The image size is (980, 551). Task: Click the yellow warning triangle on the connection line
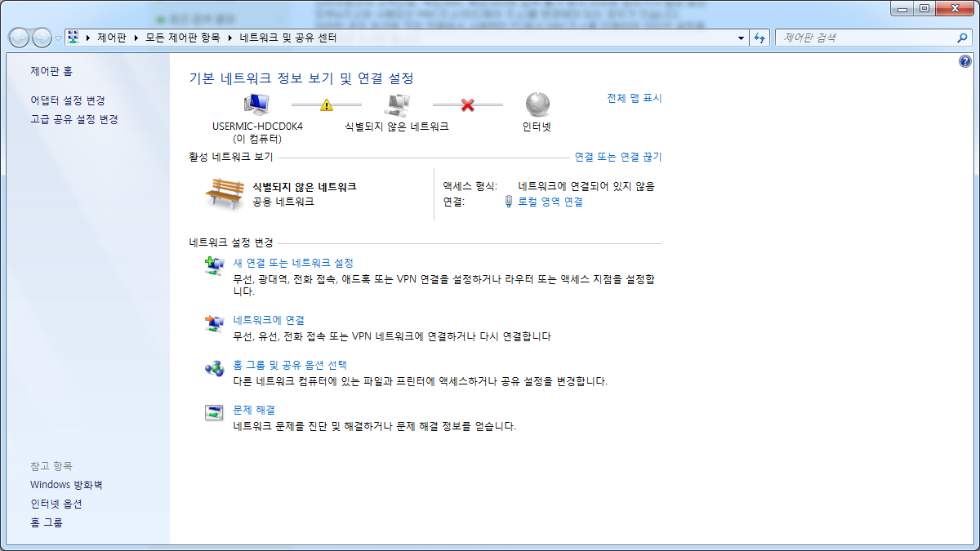click(327, 104)
